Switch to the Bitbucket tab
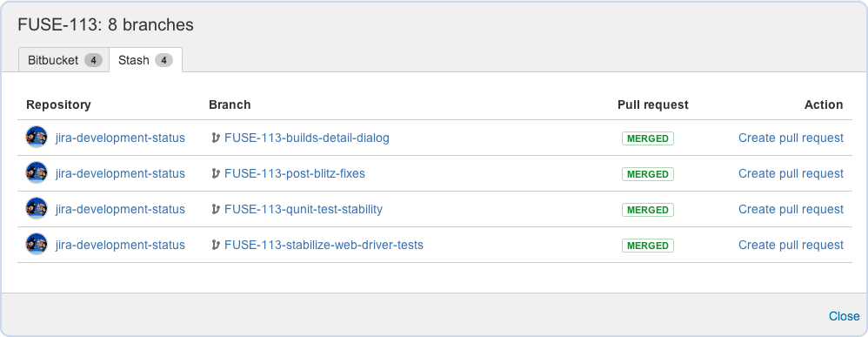The image size is (868, 337). coord(64,60)
